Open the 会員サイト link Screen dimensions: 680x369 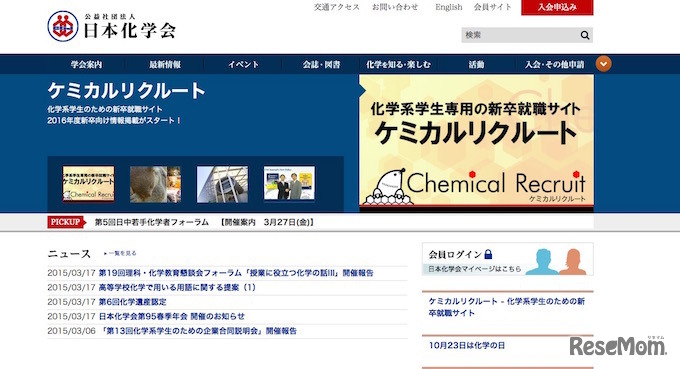(x=492, y=7)
